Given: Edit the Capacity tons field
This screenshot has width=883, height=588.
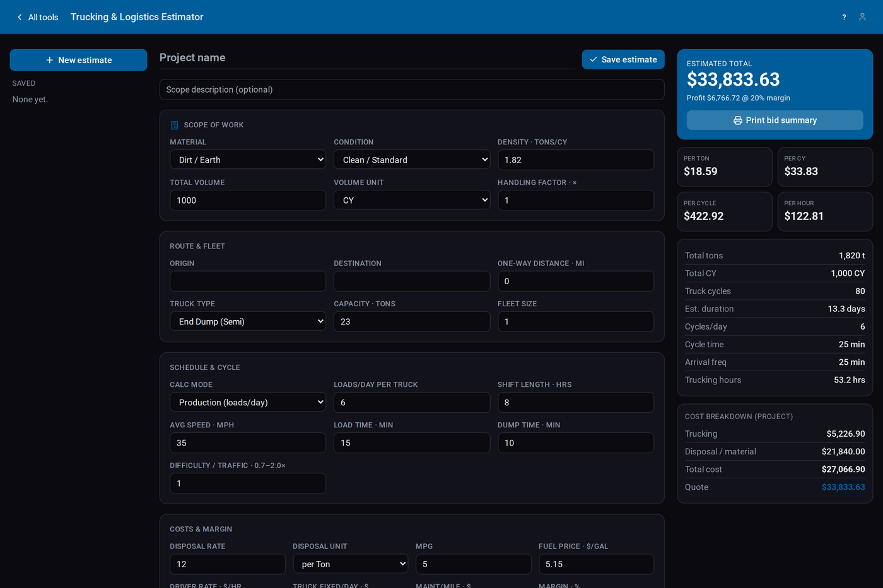Looking at the screenshot, I should pos(412,321).
